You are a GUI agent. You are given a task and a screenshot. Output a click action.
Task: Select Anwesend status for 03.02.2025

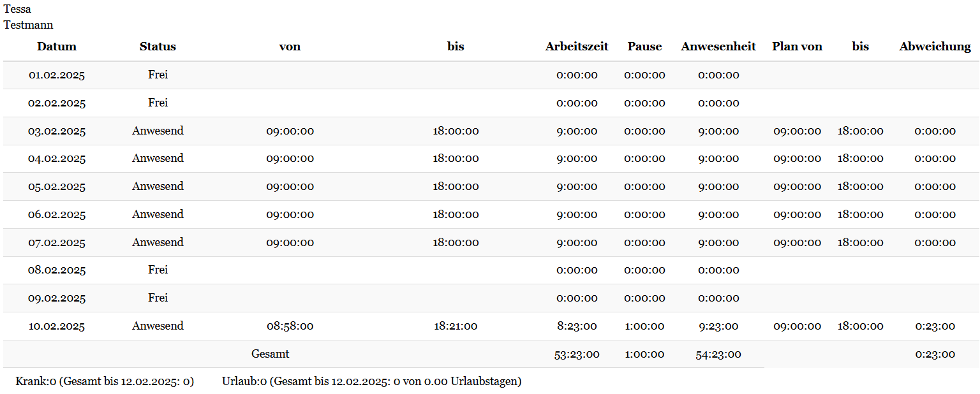(158, 131)
